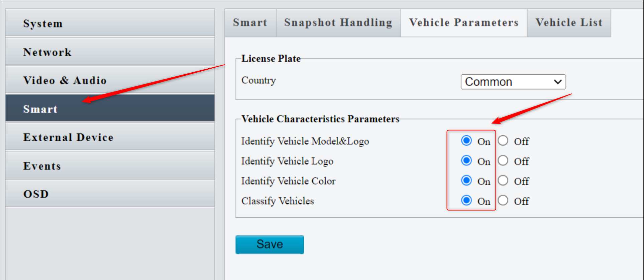The image size is (644, 280).
Task: Disable Classify Vehicles option
Action: pyautogui.click(x=503, y=200)
